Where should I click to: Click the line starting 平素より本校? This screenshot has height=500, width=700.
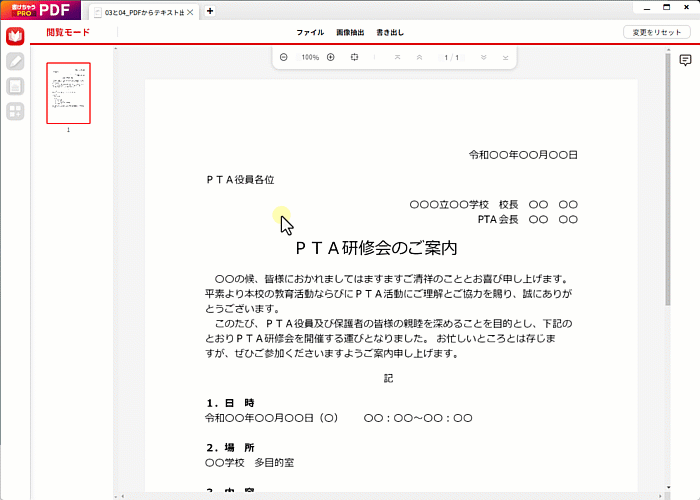(388, 294)
